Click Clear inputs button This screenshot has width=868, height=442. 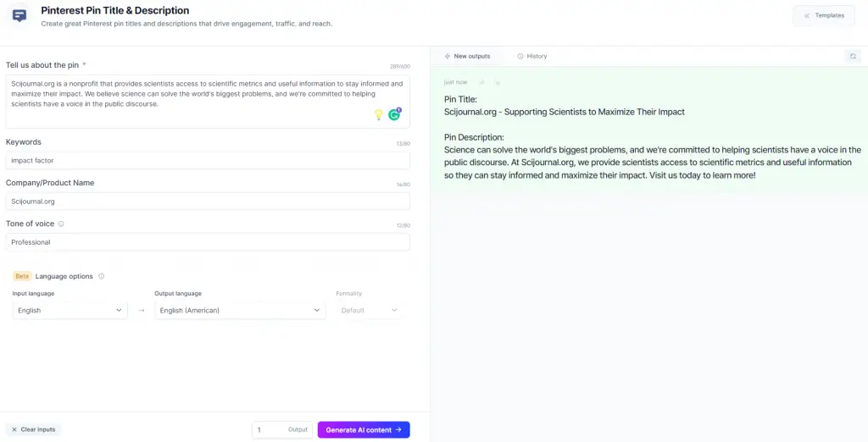click(33, 429)
